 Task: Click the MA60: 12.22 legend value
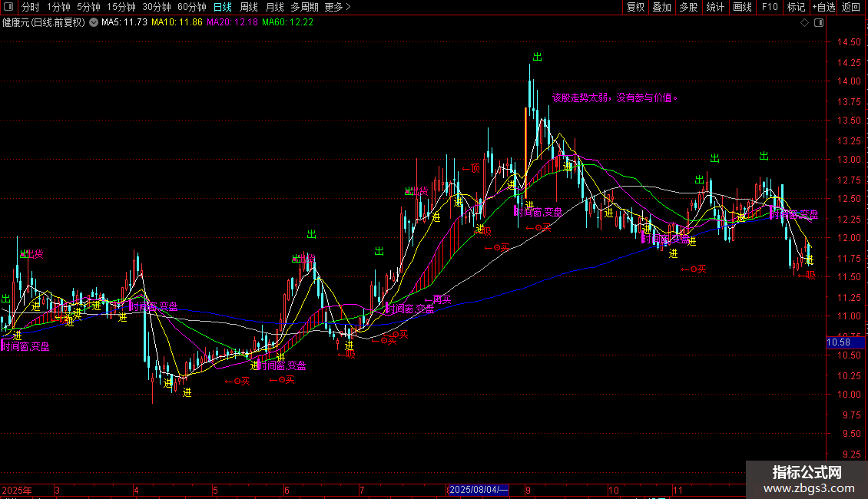[288, 22]
